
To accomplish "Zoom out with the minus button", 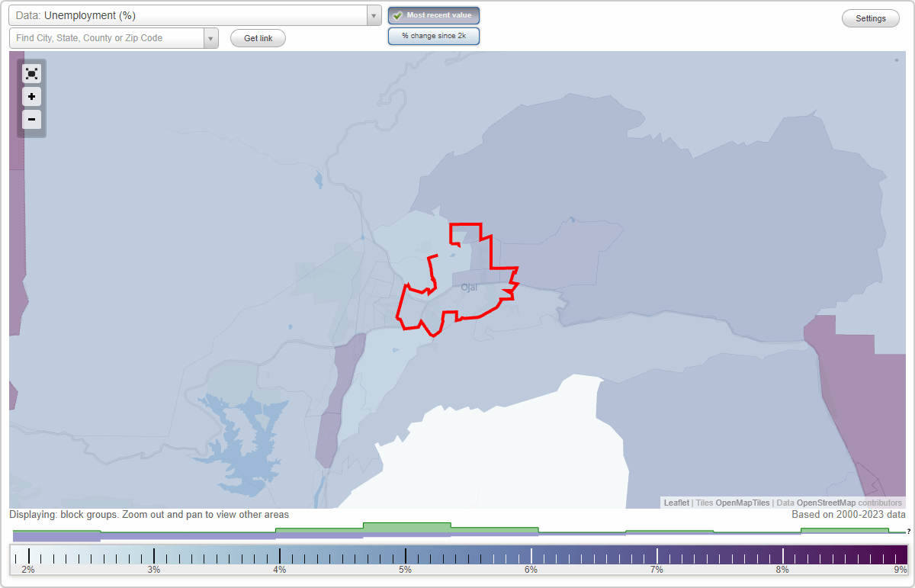I will [31, 120].
